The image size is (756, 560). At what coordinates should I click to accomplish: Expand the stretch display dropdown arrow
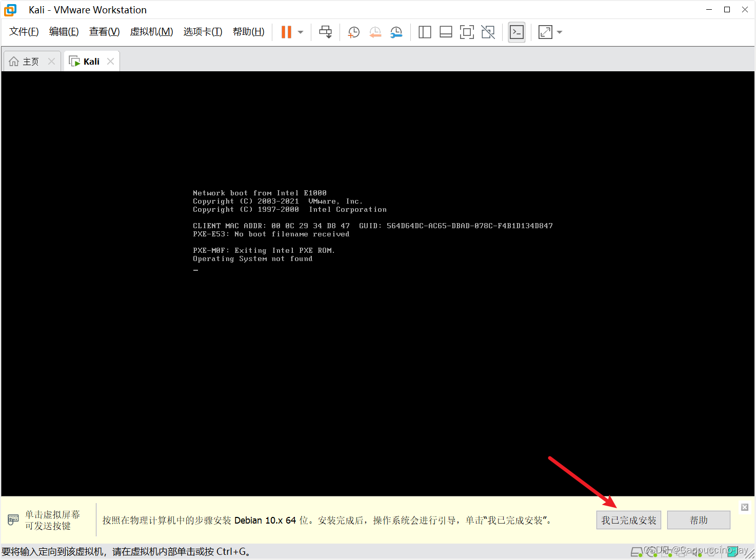click(x=560, y=32)
